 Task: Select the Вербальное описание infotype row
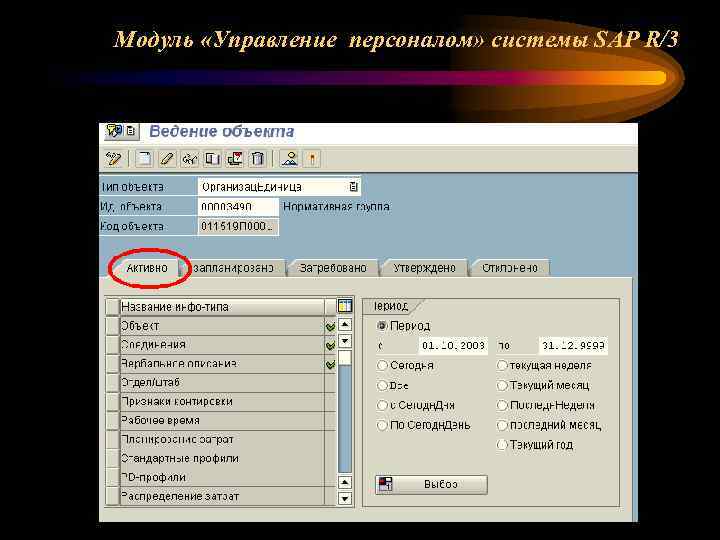coord(222,364)
